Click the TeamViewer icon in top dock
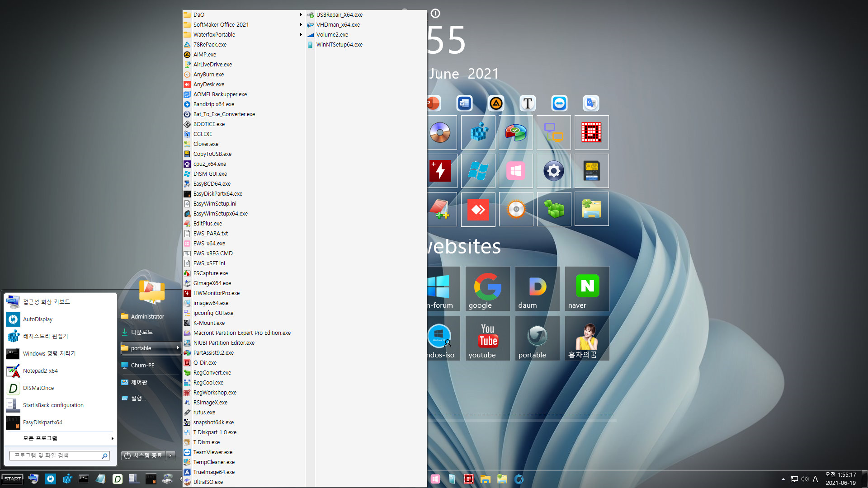The image size is (868, 488). pyautogui.click(x=559, y=103)
